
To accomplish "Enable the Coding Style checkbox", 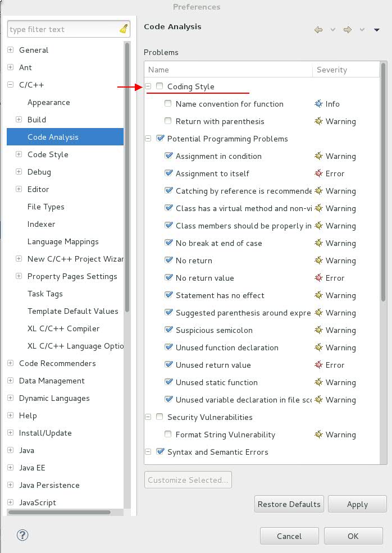I will (160, 86).
